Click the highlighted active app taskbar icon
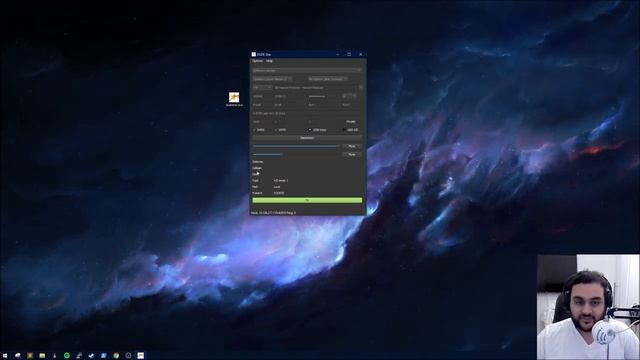Image resolution: width=640 pixels, height=360 pixels. pos(140,356)
